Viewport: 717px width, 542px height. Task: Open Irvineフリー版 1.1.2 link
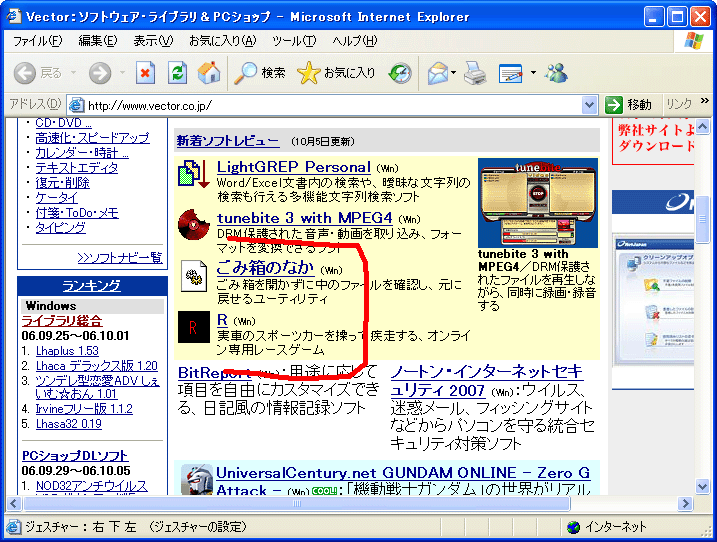click(x=84, y=408)
